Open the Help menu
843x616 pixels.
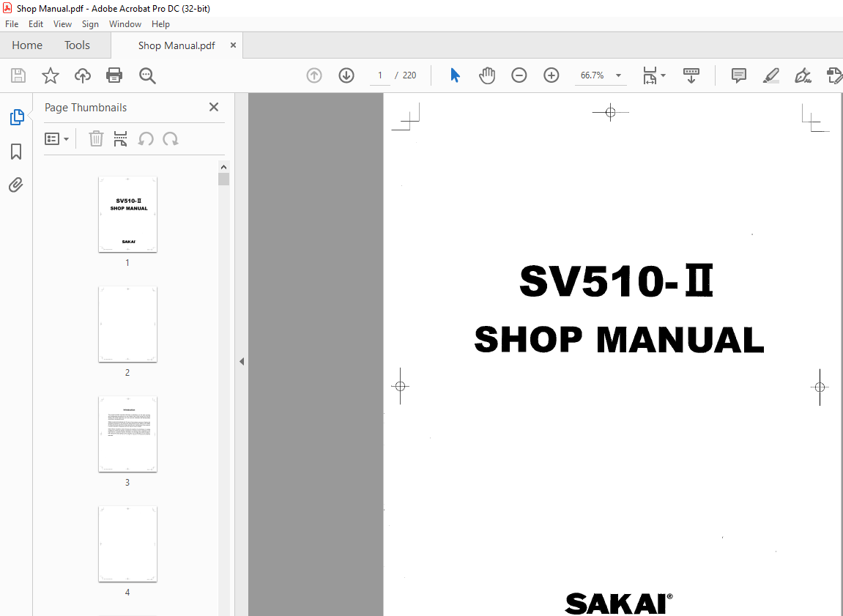click(160, 24)
